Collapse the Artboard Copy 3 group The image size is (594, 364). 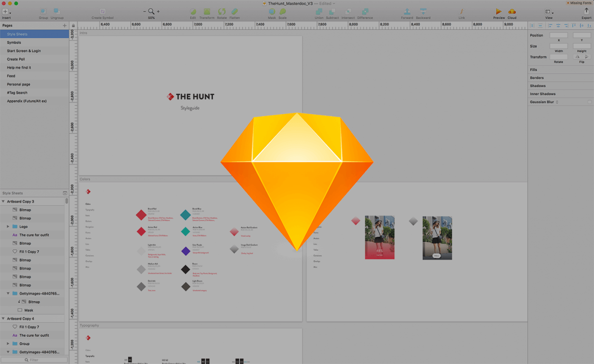[3, 202]
